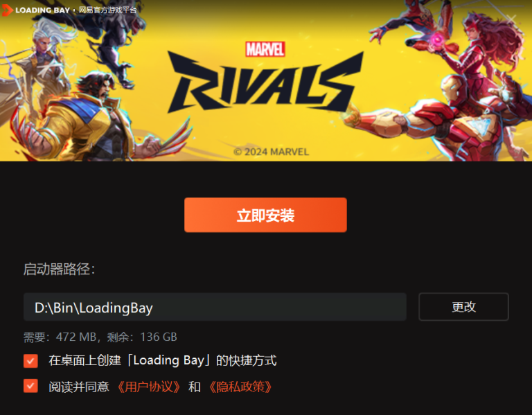Image resolution: width=532 pixels, height=415 pixels.
Task: Open the 《用户协议》 user agreement link
Action: pyautogui.click(x=149, y=387)
